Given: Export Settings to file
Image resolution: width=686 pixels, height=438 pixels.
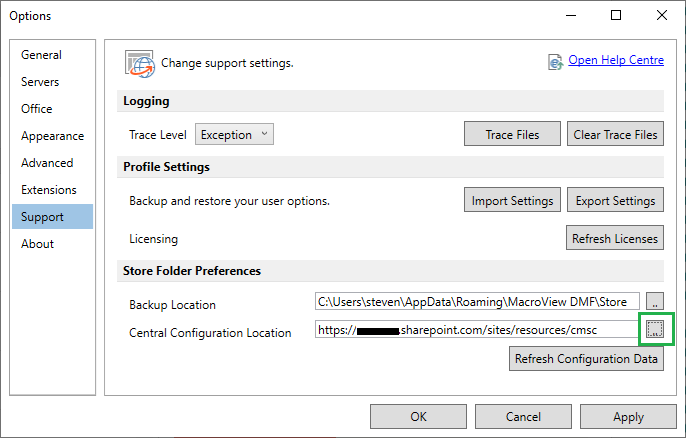Looking at the screenshot, I should point(615,200).
